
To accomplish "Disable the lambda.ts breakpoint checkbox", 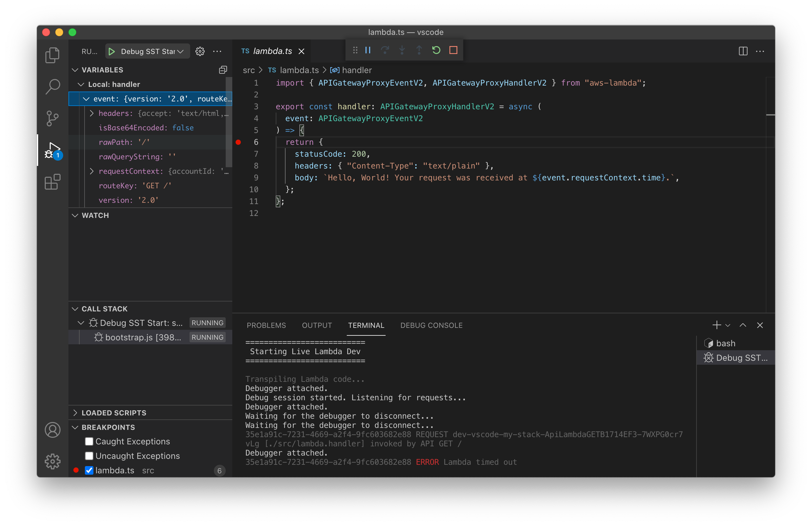I will coord(89,470).
